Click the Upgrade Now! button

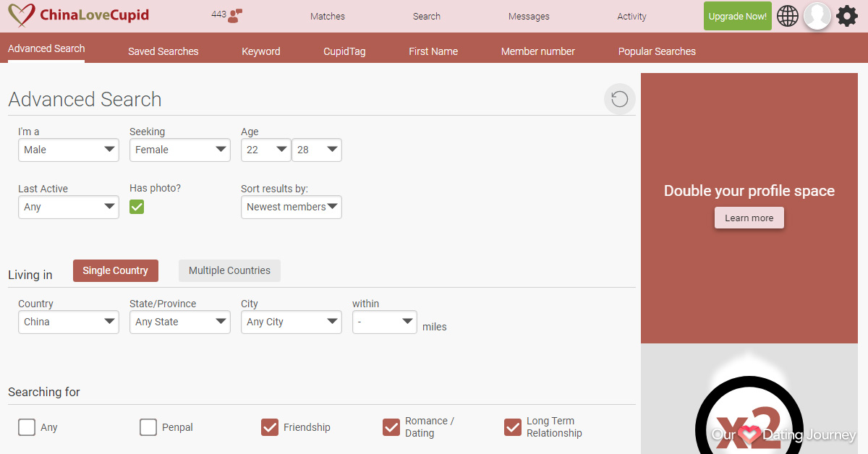point(738,16)
